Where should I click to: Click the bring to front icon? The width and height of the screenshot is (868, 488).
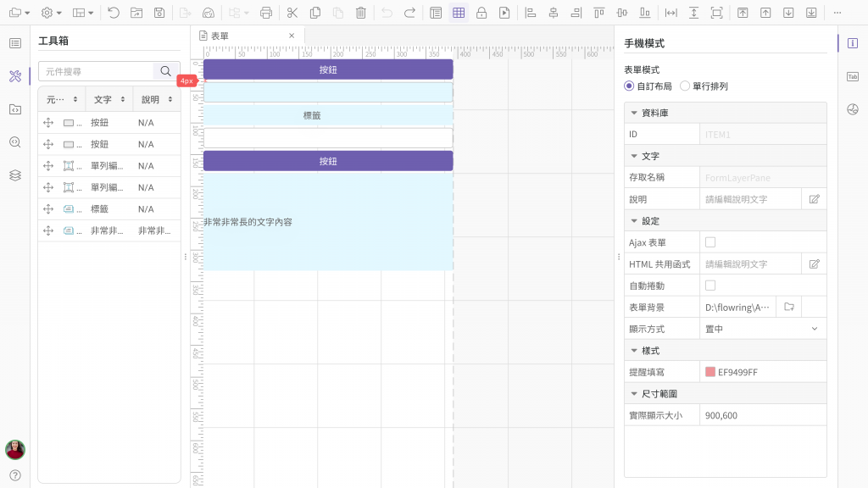743,13
